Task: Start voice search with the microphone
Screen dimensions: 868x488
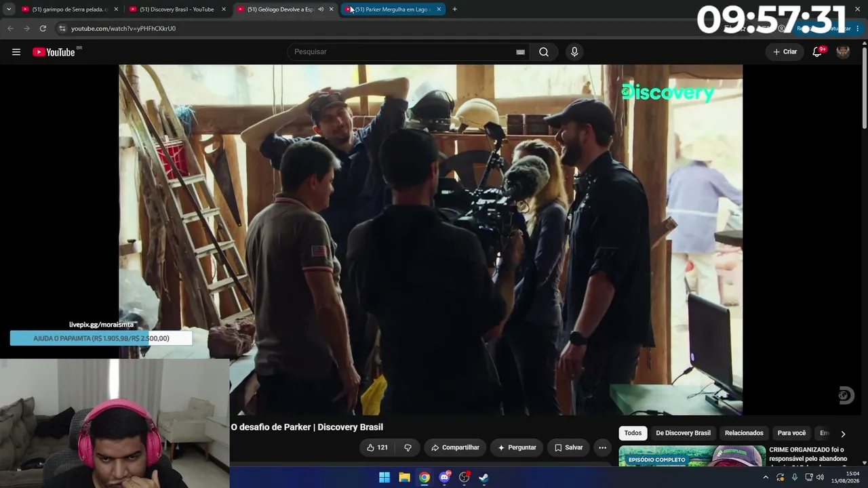Action: (574, 52)
